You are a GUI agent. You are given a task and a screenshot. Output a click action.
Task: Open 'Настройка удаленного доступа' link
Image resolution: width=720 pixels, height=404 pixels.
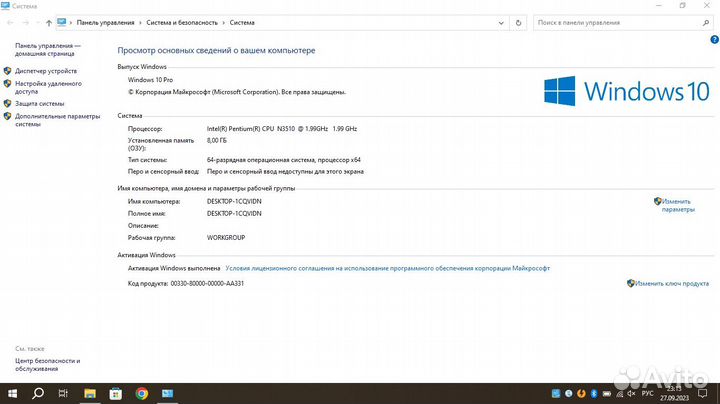pyautogui.click(x=48, y=87)
